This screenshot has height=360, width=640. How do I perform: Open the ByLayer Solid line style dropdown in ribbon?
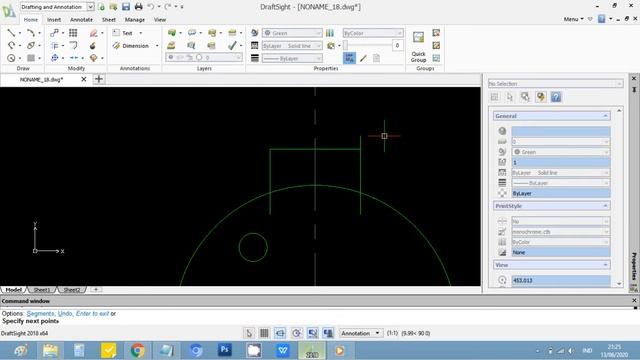tap(292, 46)
